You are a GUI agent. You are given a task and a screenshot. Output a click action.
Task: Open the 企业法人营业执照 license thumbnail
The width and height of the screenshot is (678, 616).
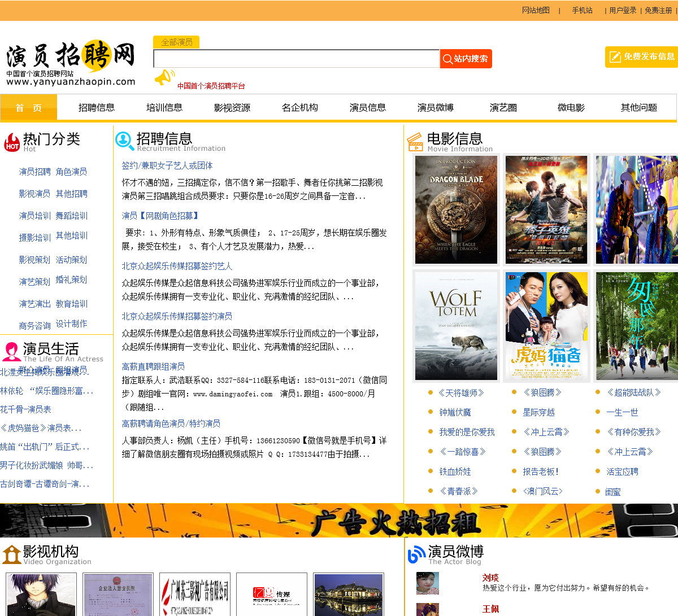118,595
